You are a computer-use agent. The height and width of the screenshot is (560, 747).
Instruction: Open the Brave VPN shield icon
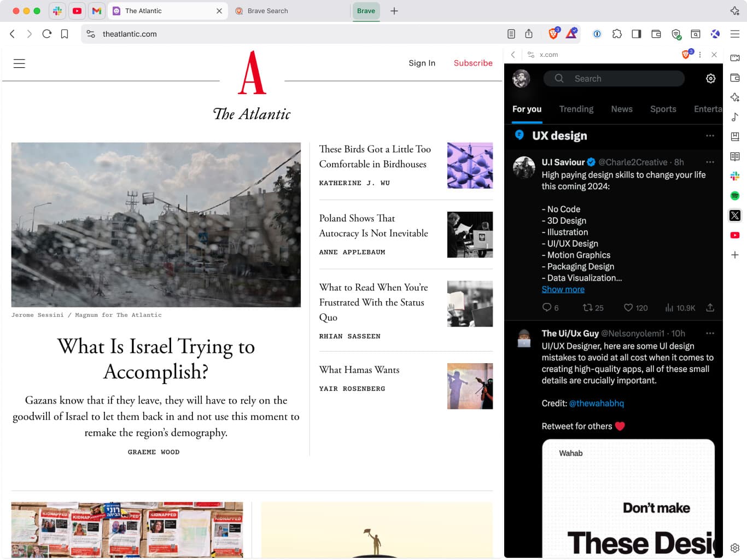tap(676, 34)
